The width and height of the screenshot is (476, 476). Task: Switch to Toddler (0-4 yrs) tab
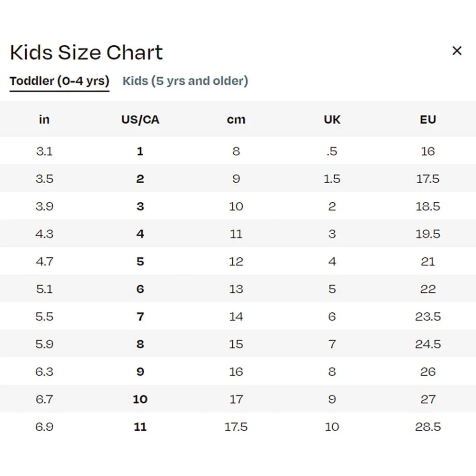[x=59, y=81]
